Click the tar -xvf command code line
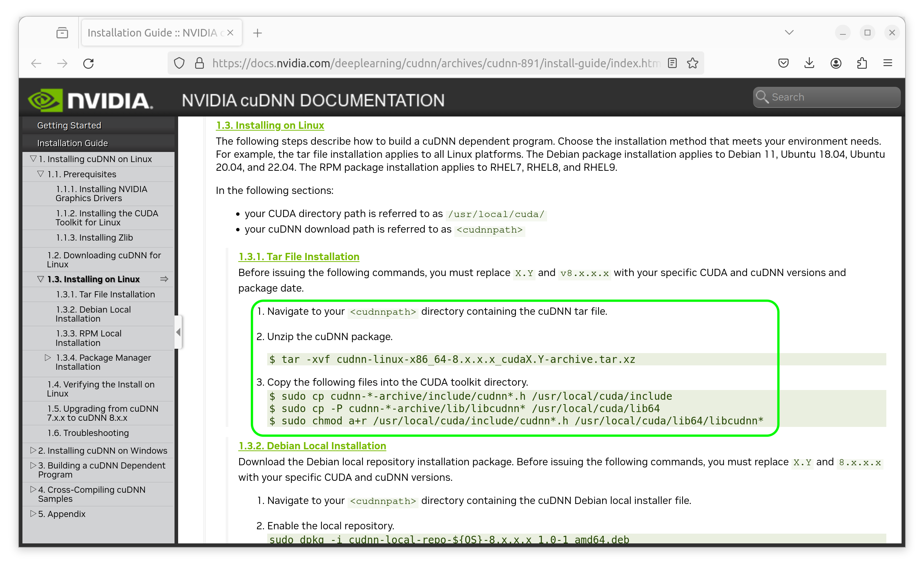Screen dimensions: 924x568 click(x=453, y=360)
